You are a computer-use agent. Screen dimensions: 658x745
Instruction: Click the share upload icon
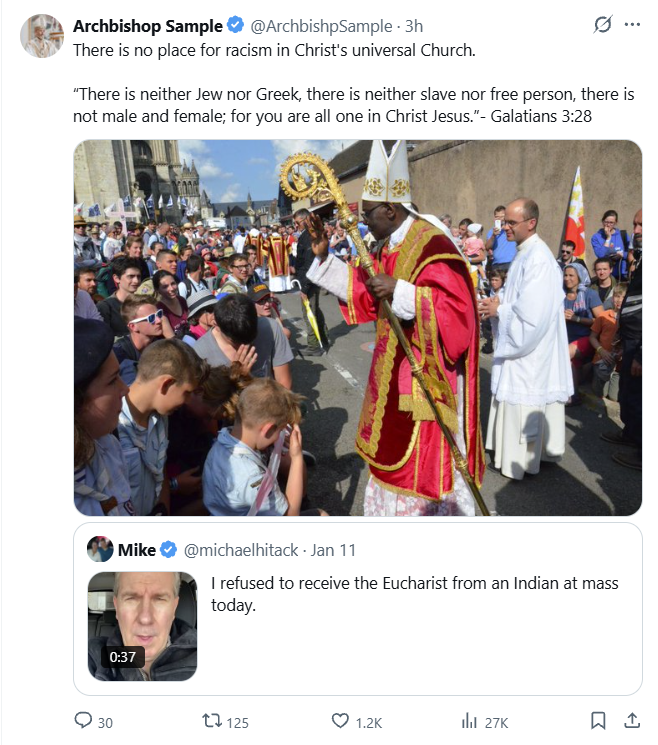632,721
